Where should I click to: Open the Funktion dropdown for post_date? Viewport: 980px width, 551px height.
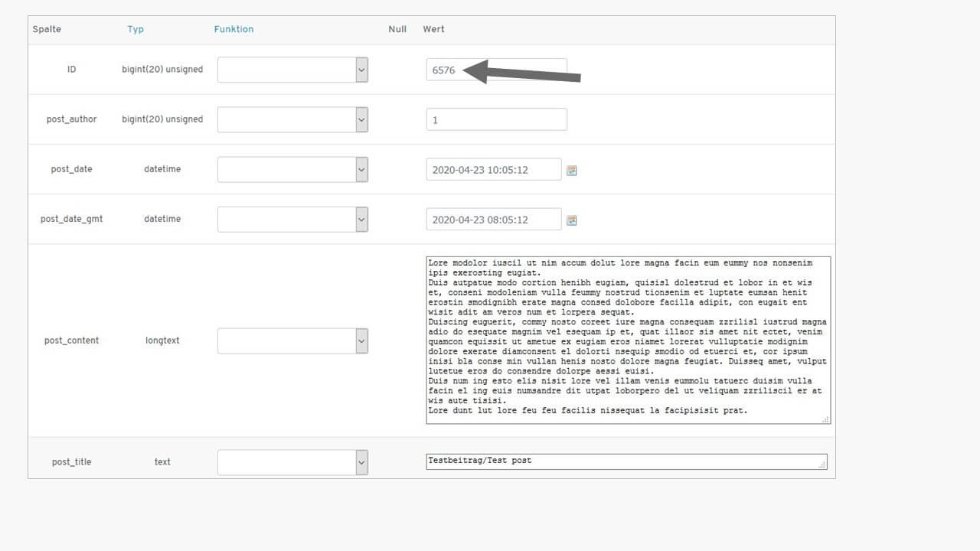click(292, 169)
